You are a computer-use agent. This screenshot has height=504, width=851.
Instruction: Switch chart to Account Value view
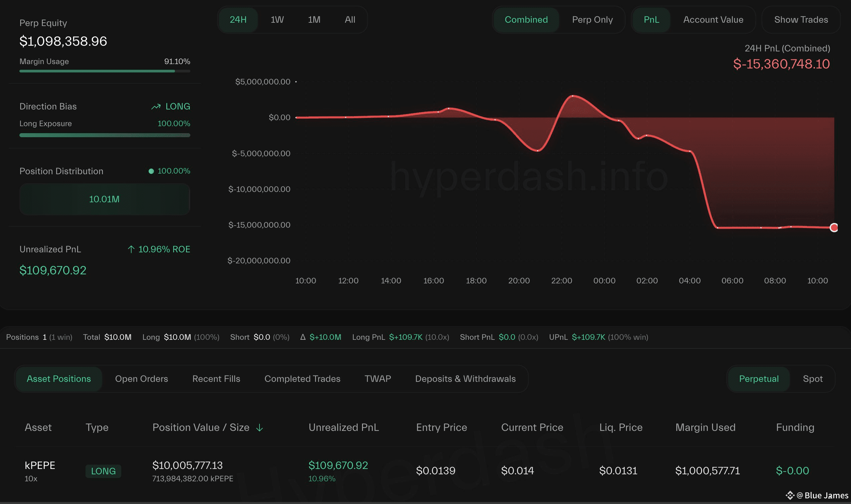tap(713, 20)
